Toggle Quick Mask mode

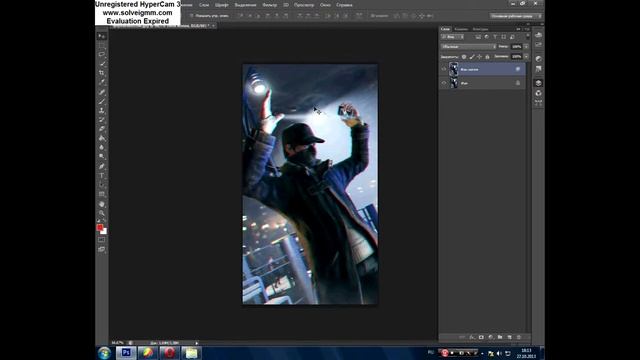(101, 240)
